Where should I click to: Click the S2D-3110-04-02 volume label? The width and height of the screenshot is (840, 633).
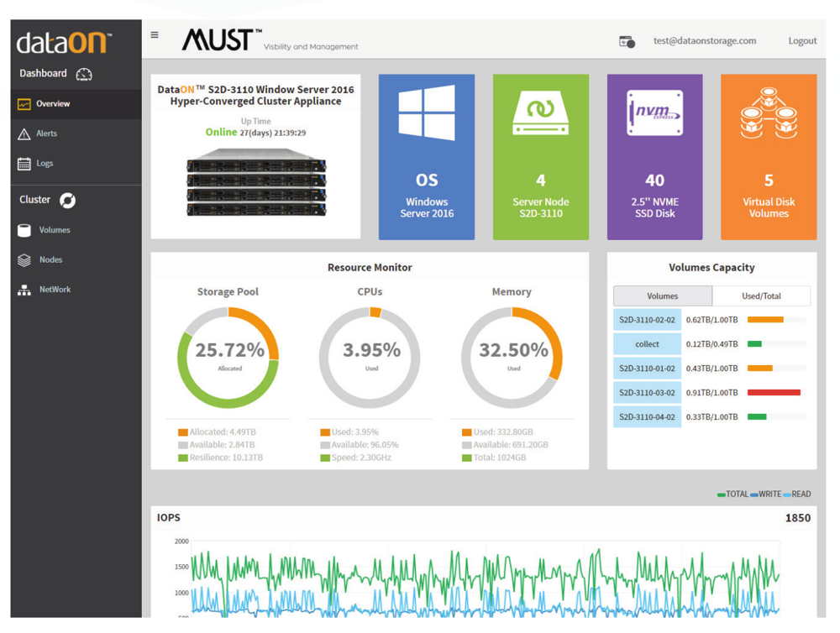tap(647, 416)
